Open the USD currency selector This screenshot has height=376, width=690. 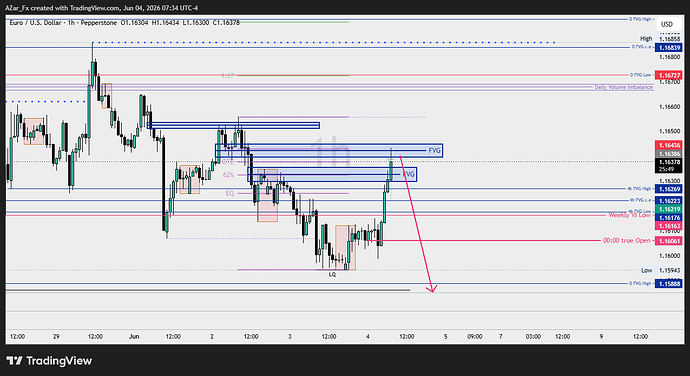(x=668, y=24)
